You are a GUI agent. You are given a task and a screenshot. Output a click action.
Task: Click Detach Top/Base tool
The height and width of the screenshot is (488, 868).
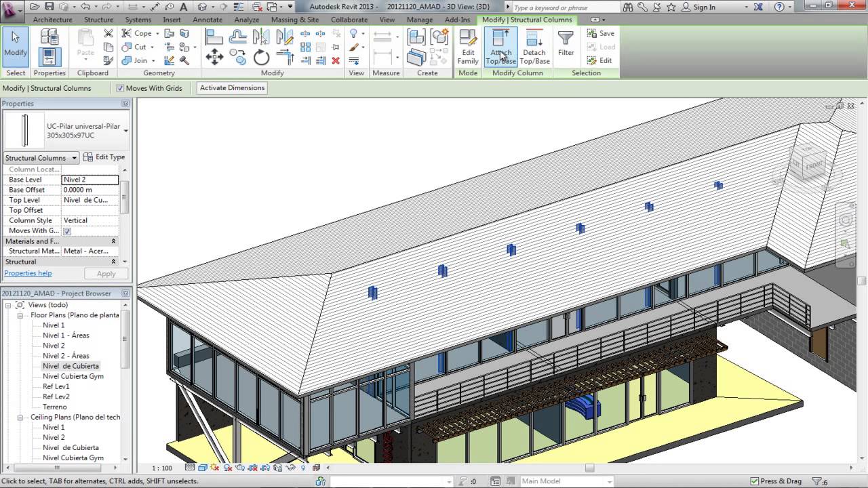[x=534, y=47]
